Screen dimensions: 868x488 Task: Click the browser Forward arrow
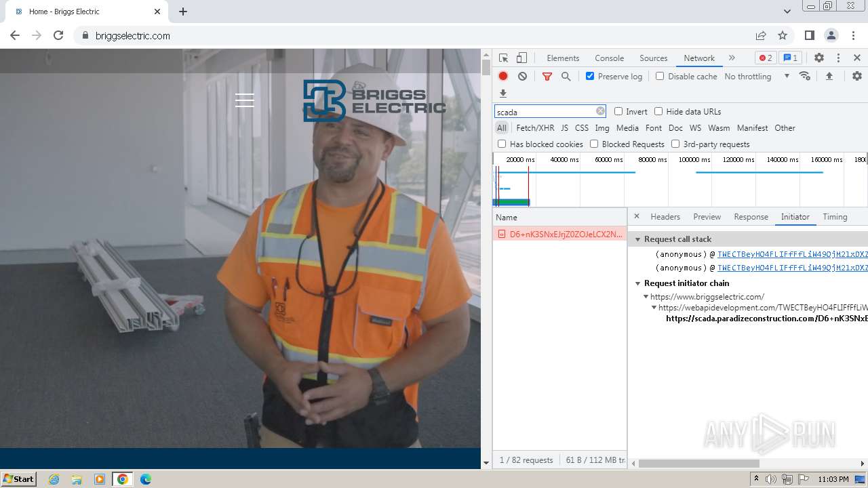[x=37, y=35]
